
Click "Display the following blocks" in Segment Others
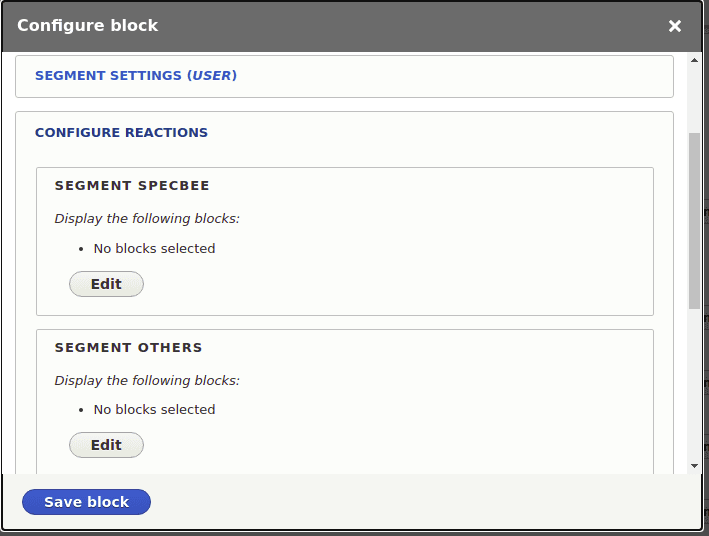(147, 380)
